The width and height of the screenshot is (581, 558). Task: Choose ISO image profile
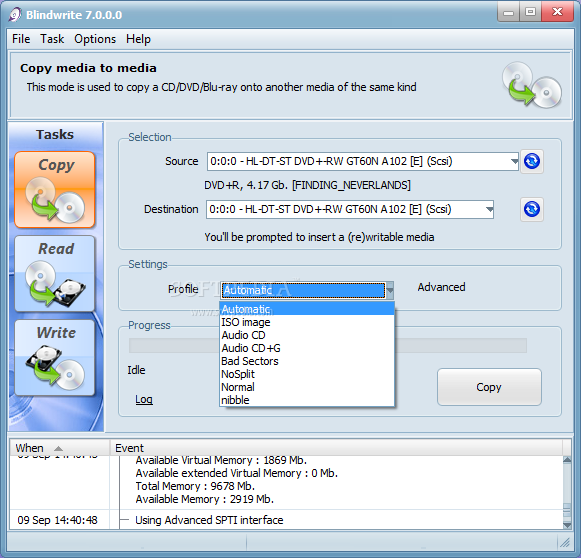pyautogui.click(x=307, y=322)
